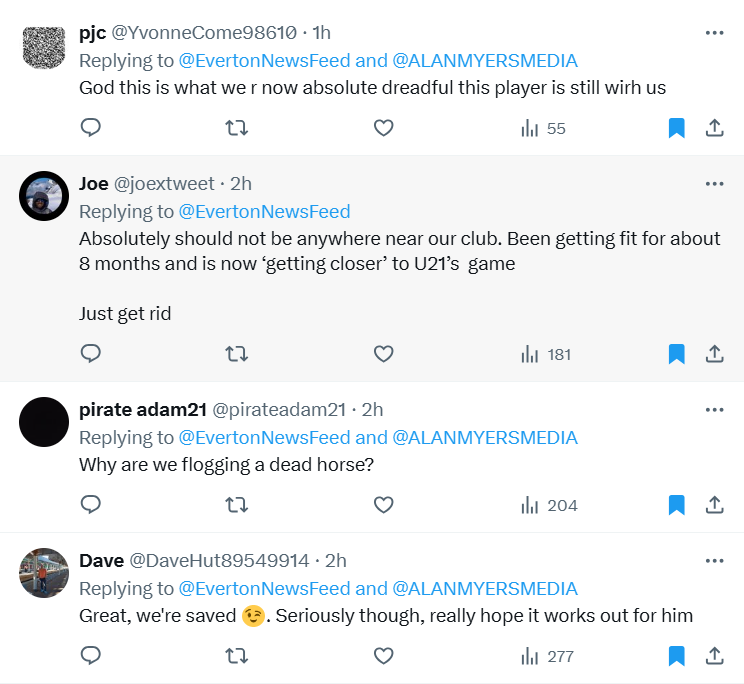
Task: Remove bookmark on pjc's tweet
Action: [676, 128]
